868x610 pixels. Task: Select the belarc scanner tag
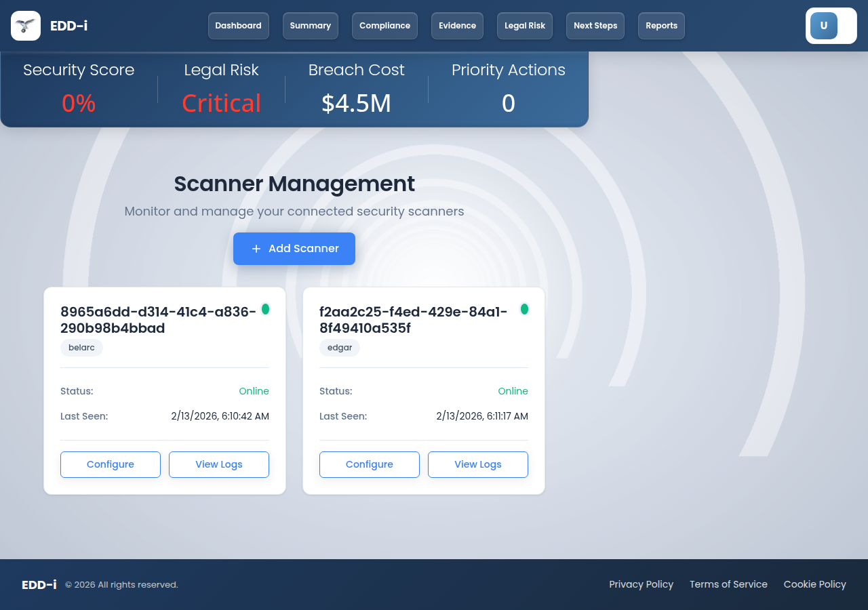pyautogui.click(x=81, y=348)
